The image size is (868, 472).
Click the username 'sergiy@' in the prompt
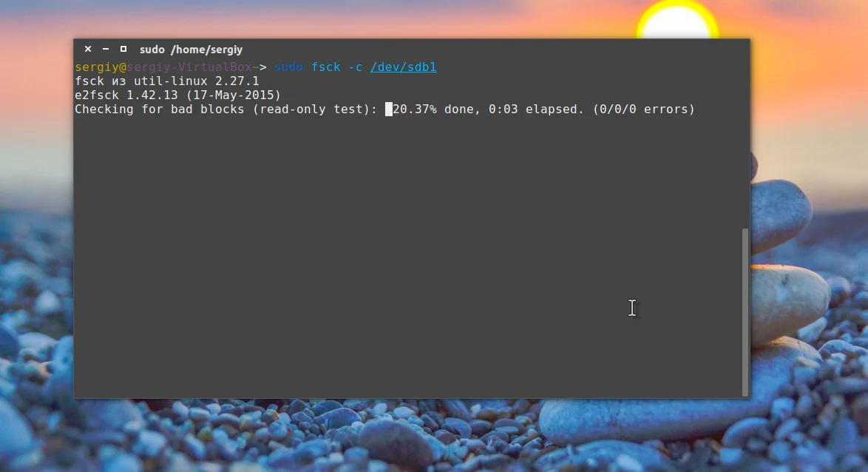pos(101,67)
